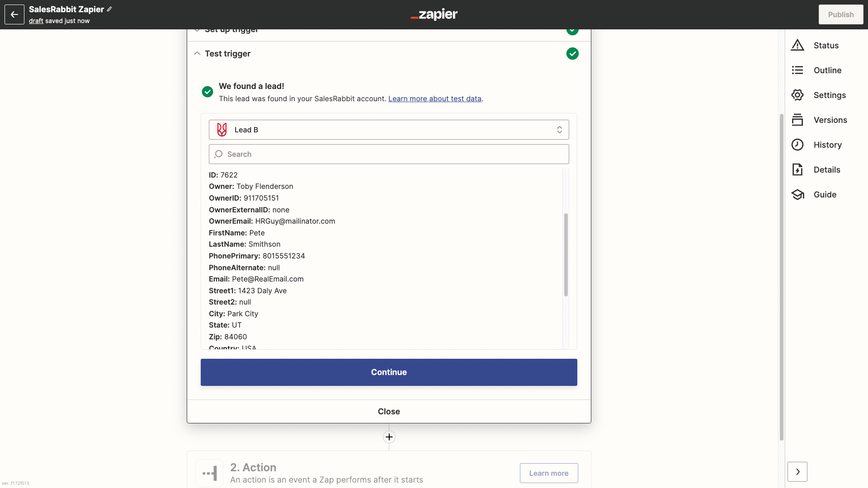868x488 pixels.
Task: Click the draft link
Action: pos(36,21)
